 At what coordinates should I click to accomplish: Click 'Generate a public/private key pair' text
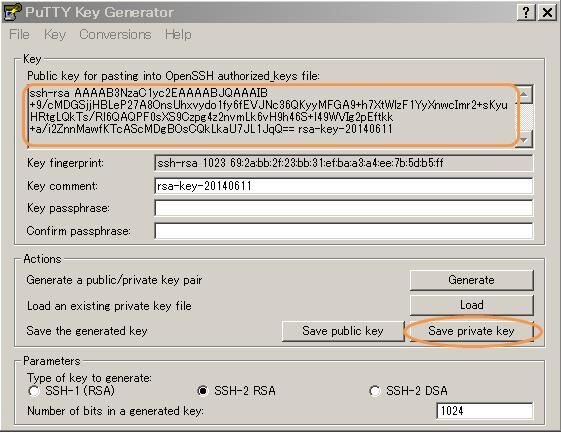(x=114, y=280)
